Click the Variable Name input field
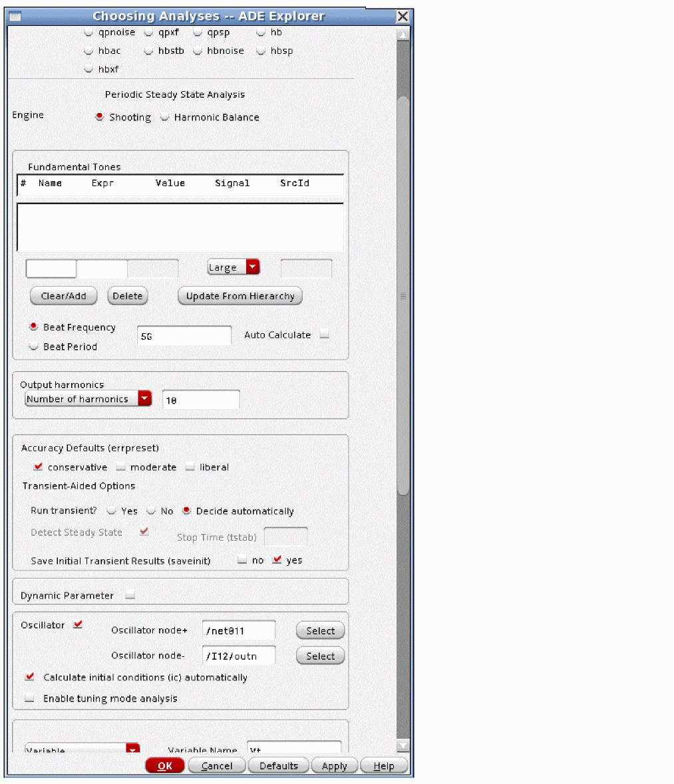 [294, 747]
